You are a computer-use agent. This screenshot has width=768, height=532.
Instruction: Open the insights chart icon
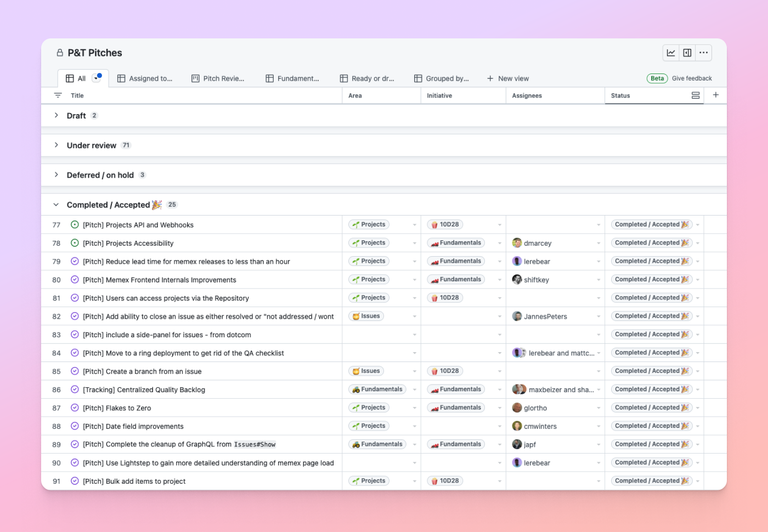click(671, 53)
